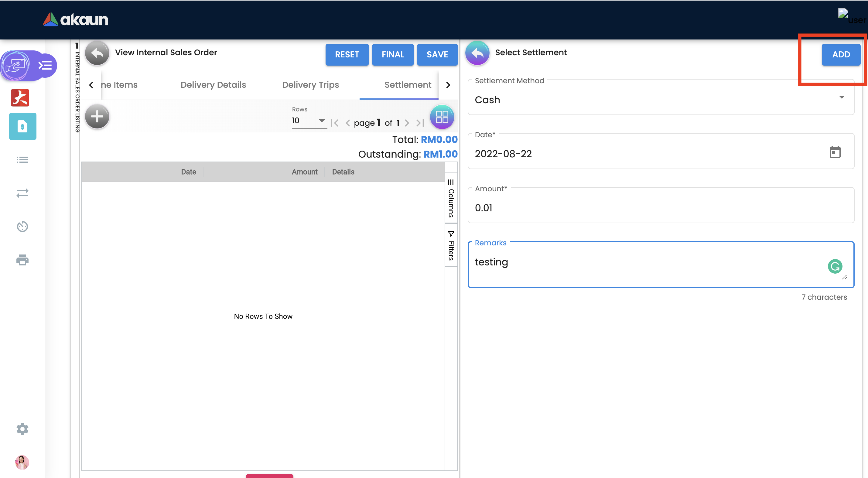This screenshot has width=868, height=478.
Task: Toggle the Filters side panel
Action: point(451,245)
